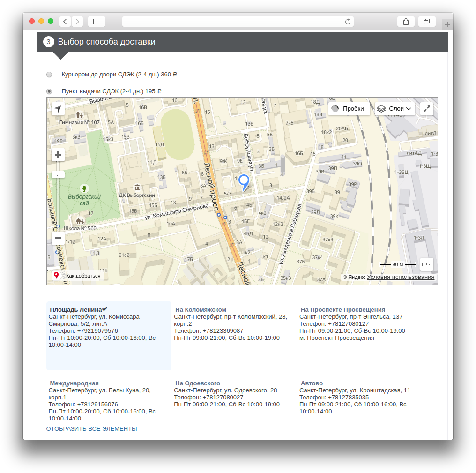Expand all pickup points with ОТОБРАЗИТЬ ВСЕ ЭЛЕМЕНТЫ

pyautogui.click(x=91, y=429)
